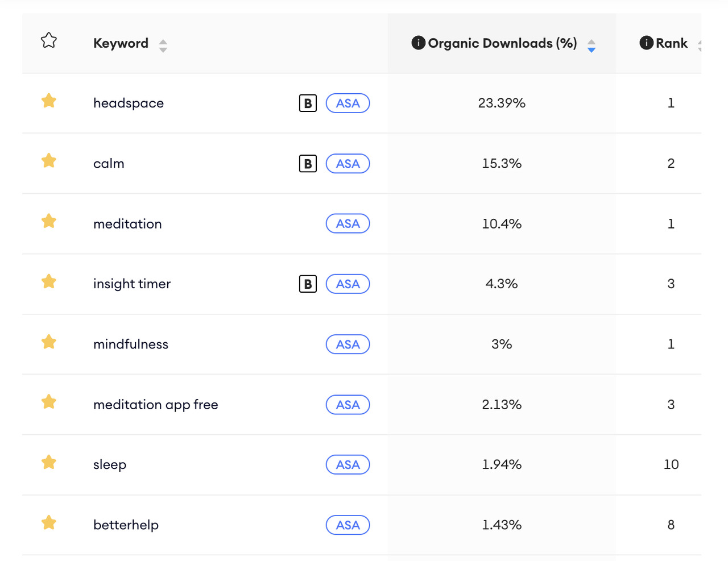728x561 pixels.
Task: Select the 10.4% downloads value
Action: click(502, 224)
